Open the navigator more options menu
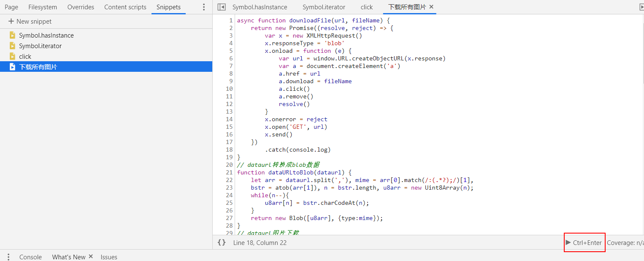The height and width of the screenshot is (261, 644). [x=204, y=7]
